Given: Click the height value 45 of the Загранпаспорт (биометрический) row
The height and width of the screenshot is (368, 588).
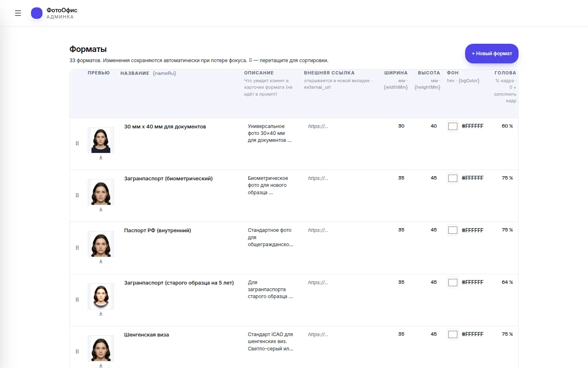Looking at the screenshot, I should point(428,178).
